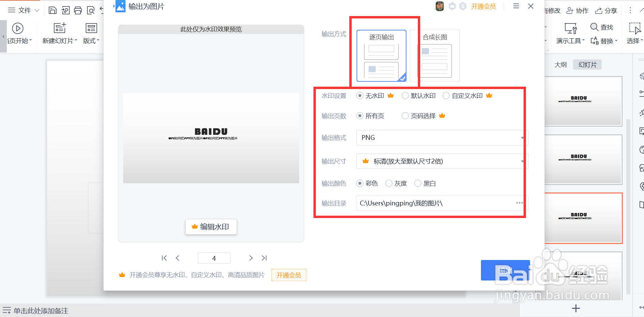Select page-by-page output (逐页输出) option
This screenshot has width=644, height=317.
click(381, 56)
